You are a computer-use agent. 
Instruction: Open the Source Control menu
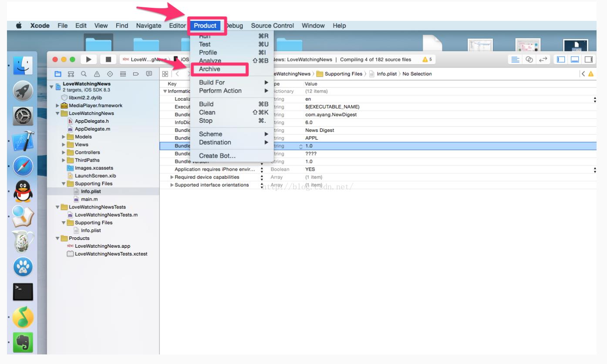[x=272, y=26]
